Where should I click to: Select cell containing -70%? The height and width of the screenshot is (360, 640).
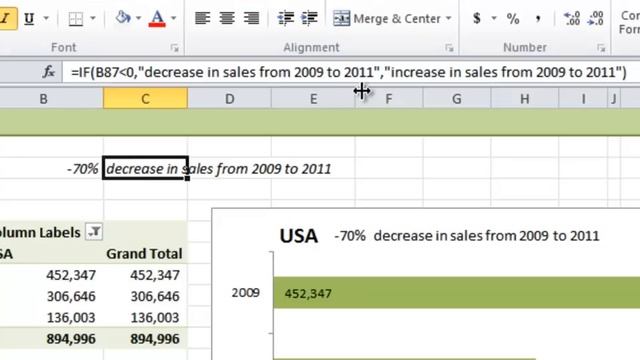[51, 168]
